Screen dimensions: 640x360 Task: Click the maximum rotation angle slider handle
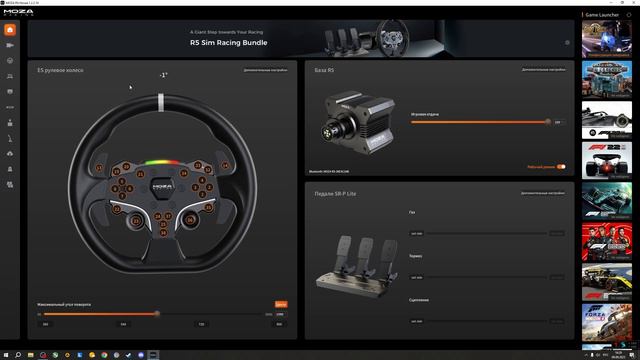pyautogui.click(x=157, y=314)
